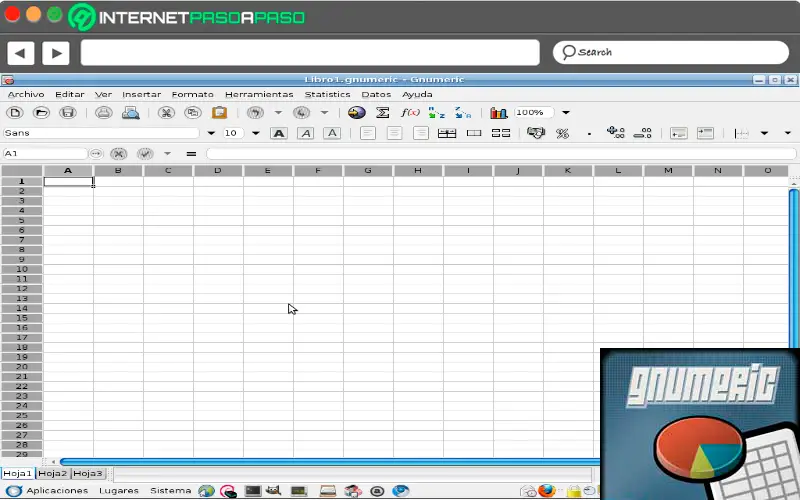This screenshot has width=800, height=500.
Task: Go back with the browser left arrow
Action: click(x=21, y=53)
